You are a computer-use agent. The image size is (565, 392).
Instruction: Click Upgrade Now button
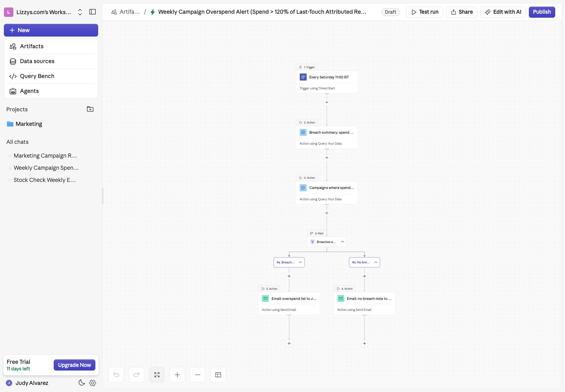tap(75, 365)
